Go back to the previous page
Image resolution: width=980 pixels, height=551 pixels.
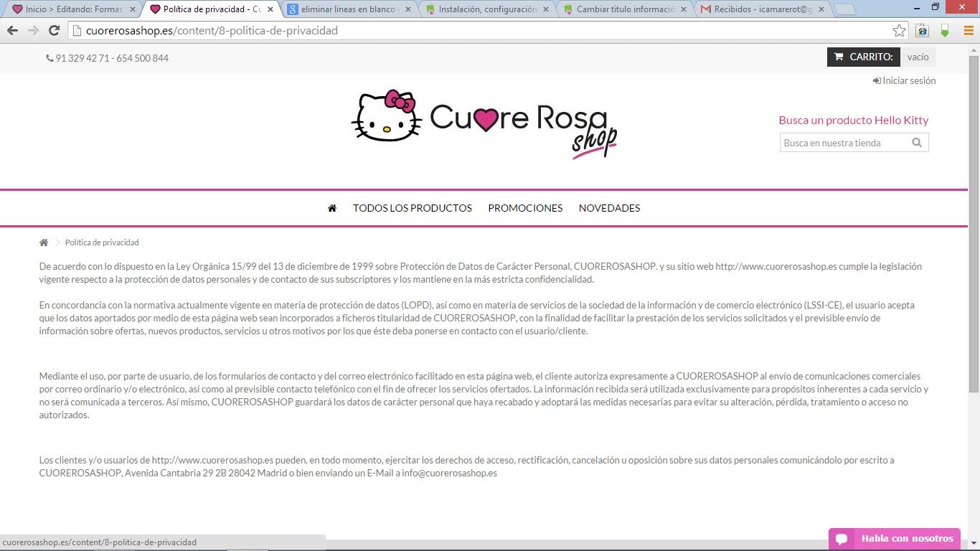pyautogui.click(x=12, y=30)
